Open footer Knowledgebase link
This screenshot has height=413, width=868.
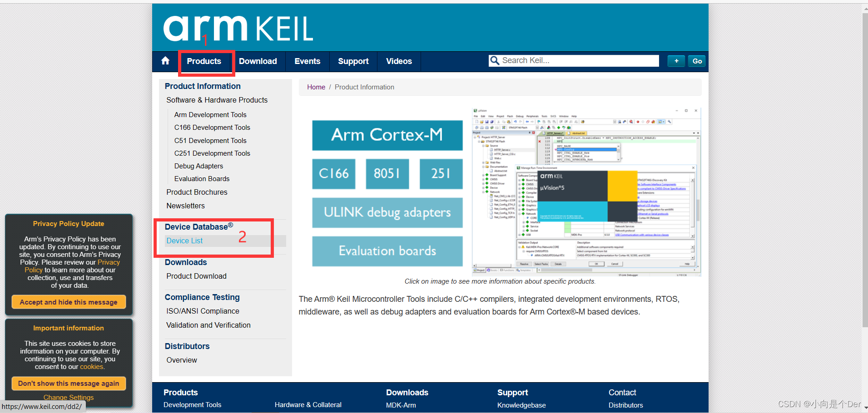point(521,405)
